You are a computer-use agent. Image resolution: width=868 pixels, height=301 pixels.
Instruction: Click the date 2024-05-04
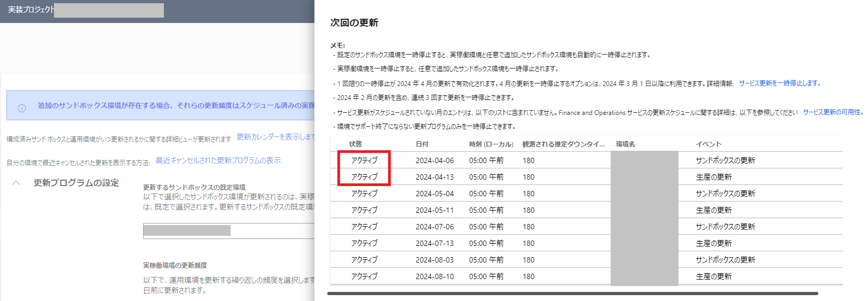[x=435, y=194]
